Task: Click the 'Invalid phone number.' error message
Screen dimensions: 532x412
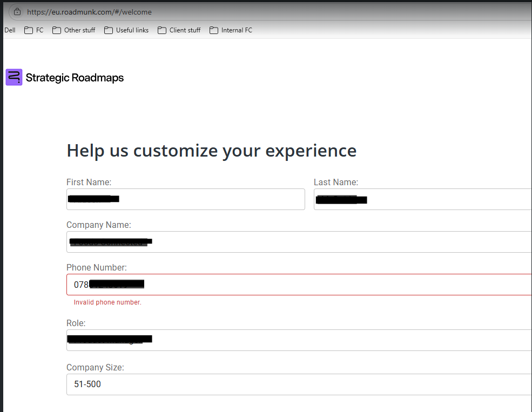Action: 107,302
